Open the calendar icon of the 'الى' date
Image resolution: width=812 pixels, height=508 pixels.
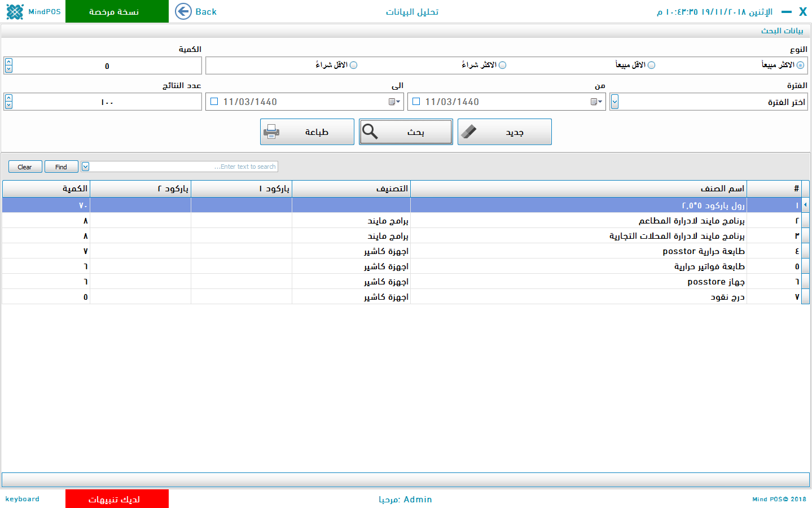[x=394, y=102]
